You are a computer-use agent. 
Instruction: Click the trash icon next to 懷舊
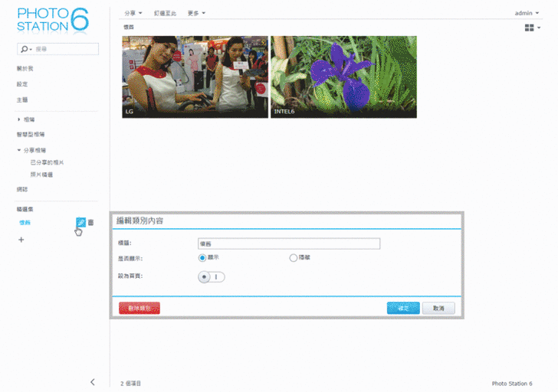(90, 223)
